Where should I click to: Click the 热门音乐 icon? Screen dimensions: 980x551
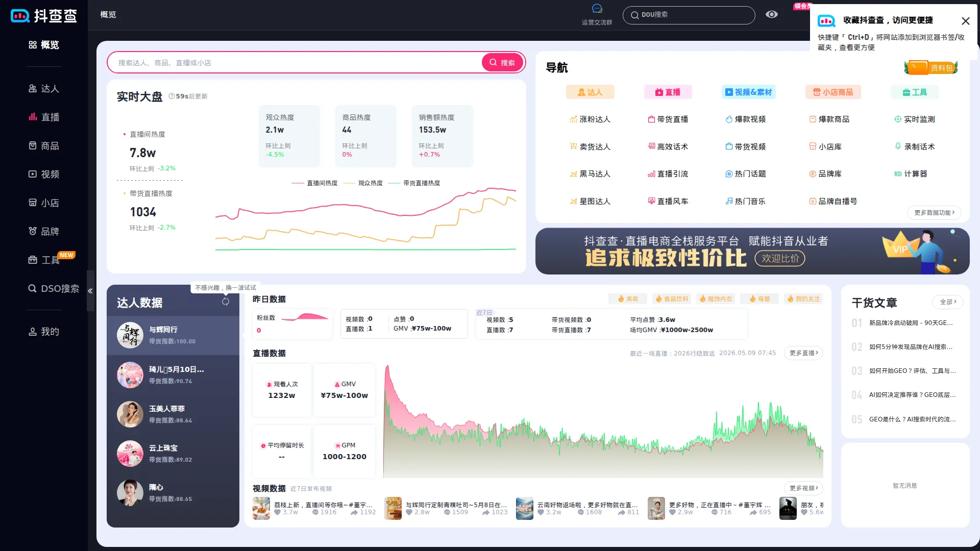(x=729, y=202)
